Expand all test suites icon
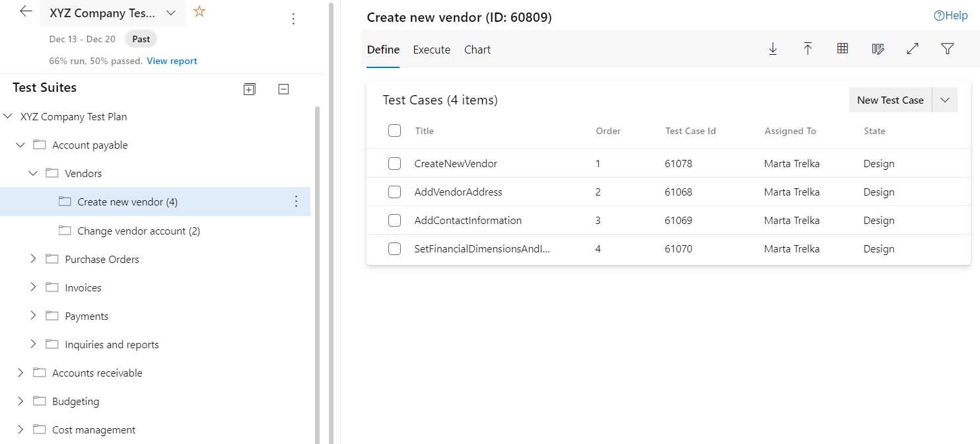Screen dimensions: 980x444 pyautogui.click(x=249, y=89)
